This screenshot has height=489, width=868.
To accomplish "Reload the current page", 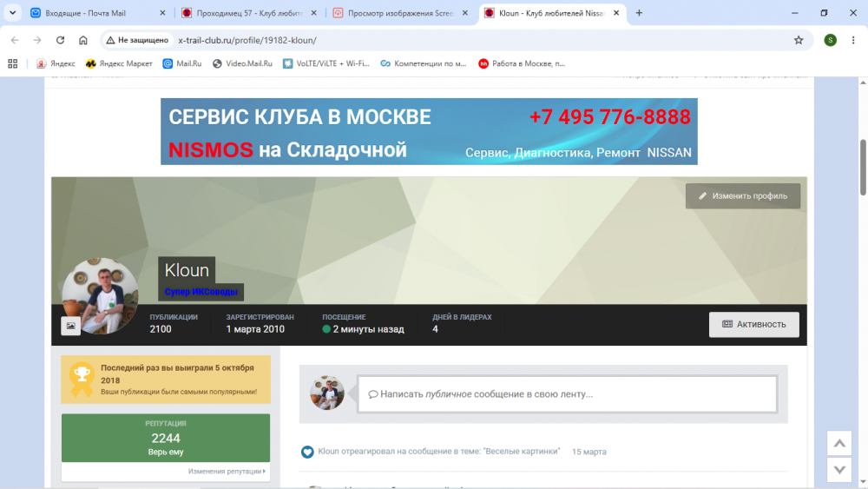I will coord(61,40).
